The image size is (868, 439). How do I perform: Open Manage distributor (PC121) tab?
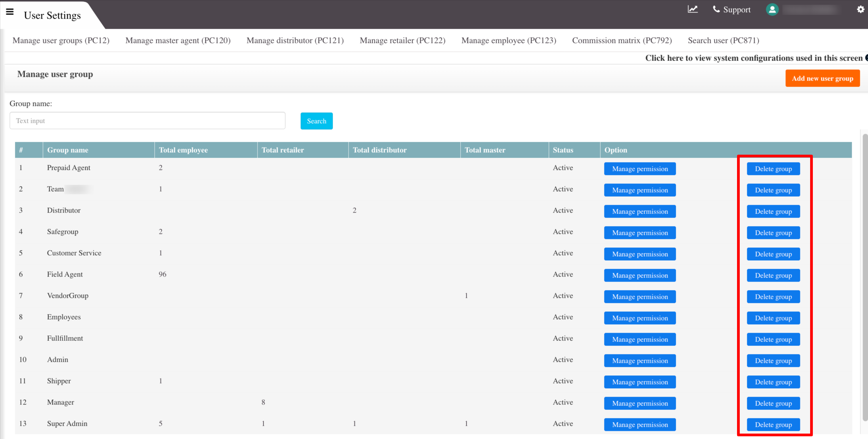295,40
